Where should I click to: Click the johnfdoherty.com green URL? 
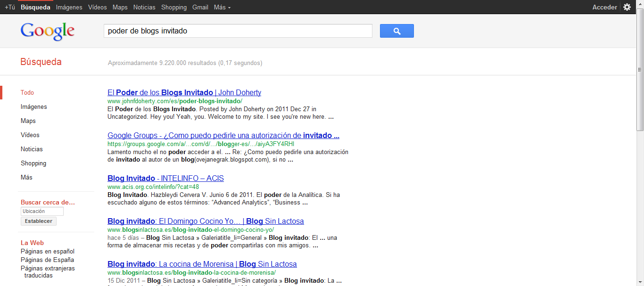click(175, 101)
